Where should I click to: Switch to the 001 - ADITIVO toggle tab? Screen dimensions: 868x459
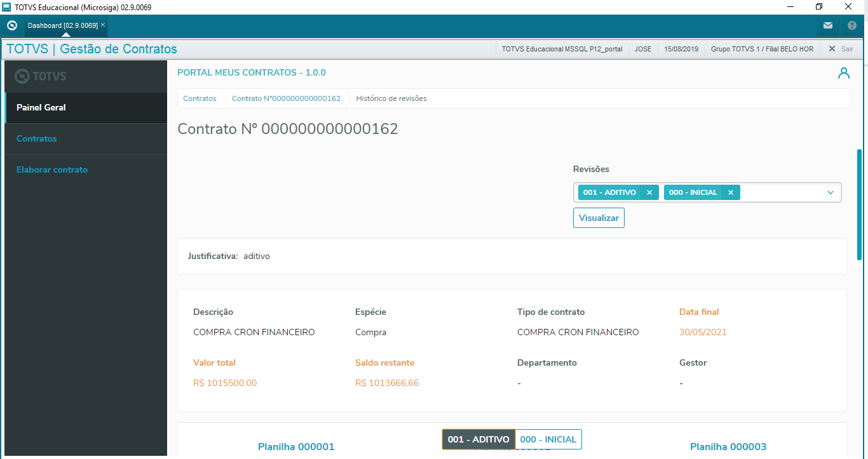(x=478, y=439)
